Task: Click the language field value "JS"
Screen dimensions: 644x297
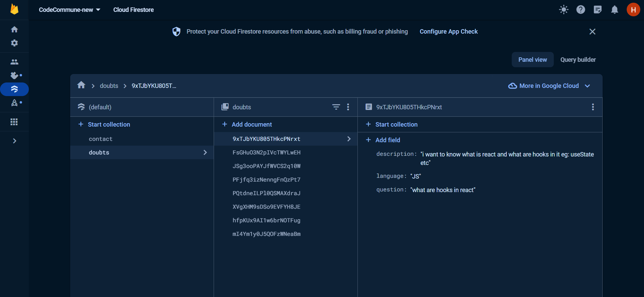Action: pos(415,177)
